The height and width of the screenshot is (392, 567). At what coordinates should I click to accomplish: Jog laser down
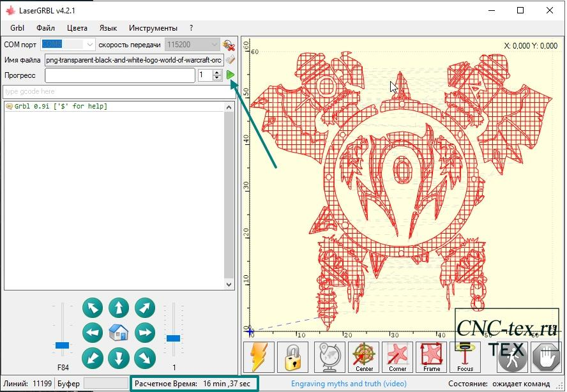click(x=119, y=358)
